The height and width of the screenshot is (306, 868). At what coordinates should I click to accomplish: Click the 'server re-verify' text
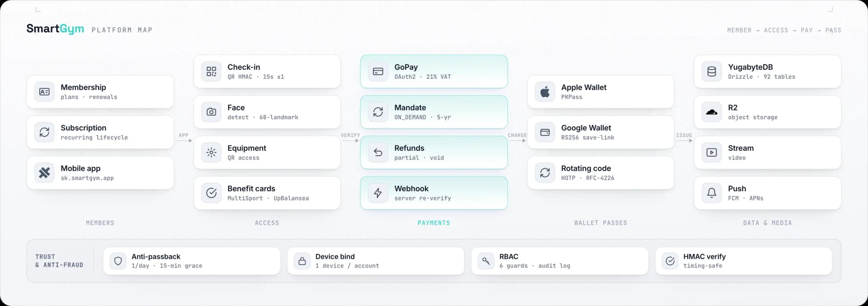coord(423,198)
